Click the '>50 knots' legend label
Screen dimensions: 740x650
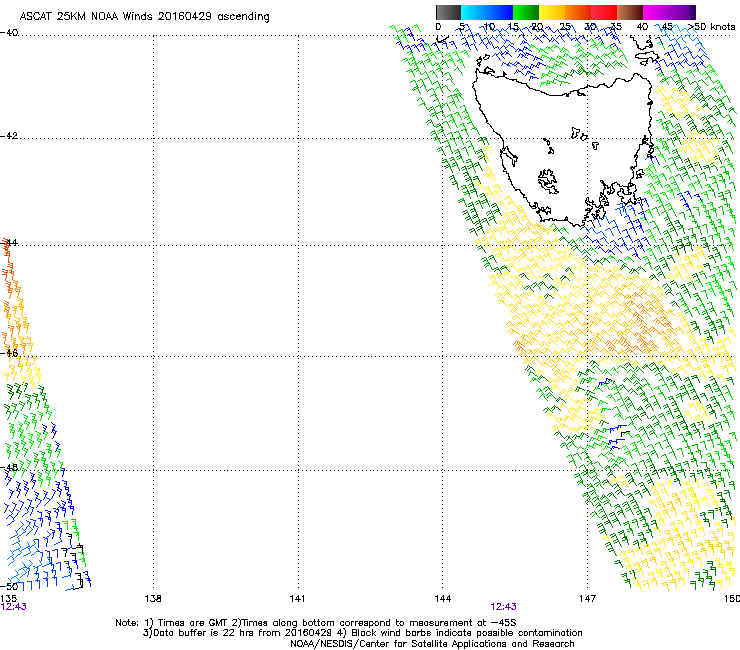click(711, 27)
